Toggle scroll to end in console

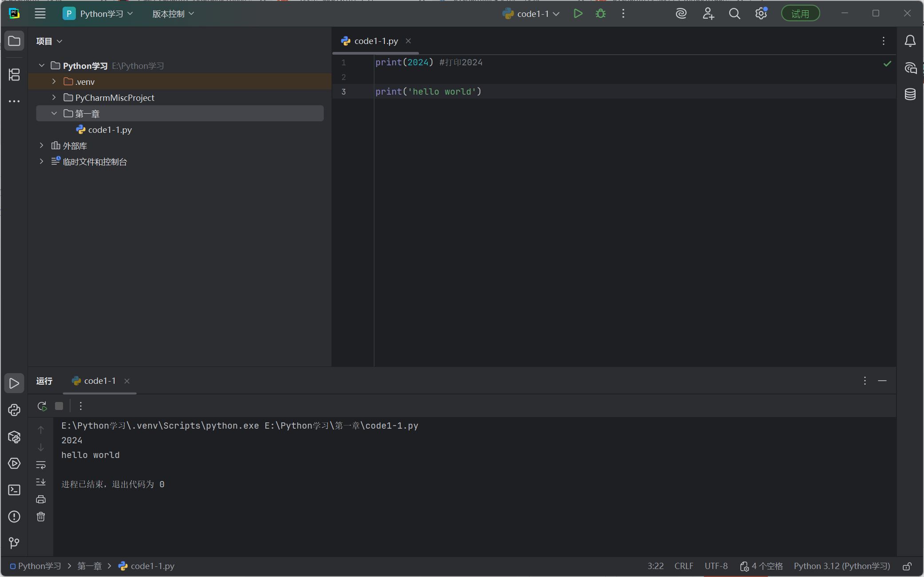[x=41, y=482]
